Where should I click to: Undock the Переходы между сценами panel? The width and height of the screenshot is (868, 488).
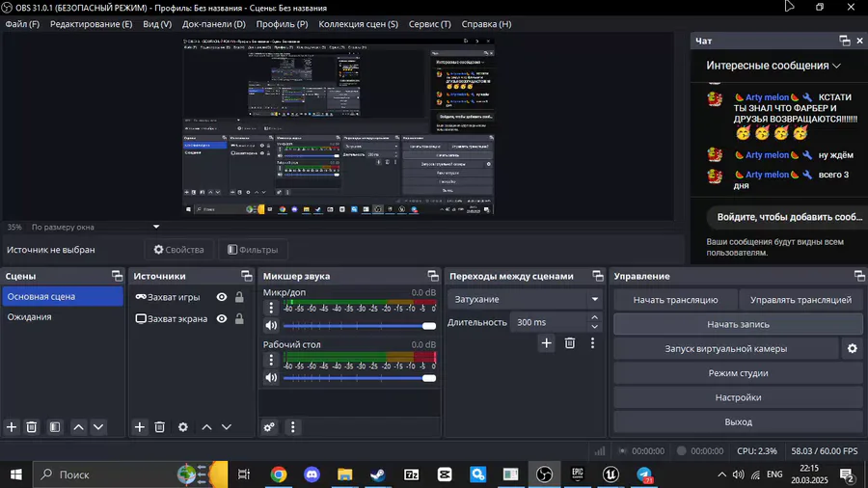pos(598,276)
